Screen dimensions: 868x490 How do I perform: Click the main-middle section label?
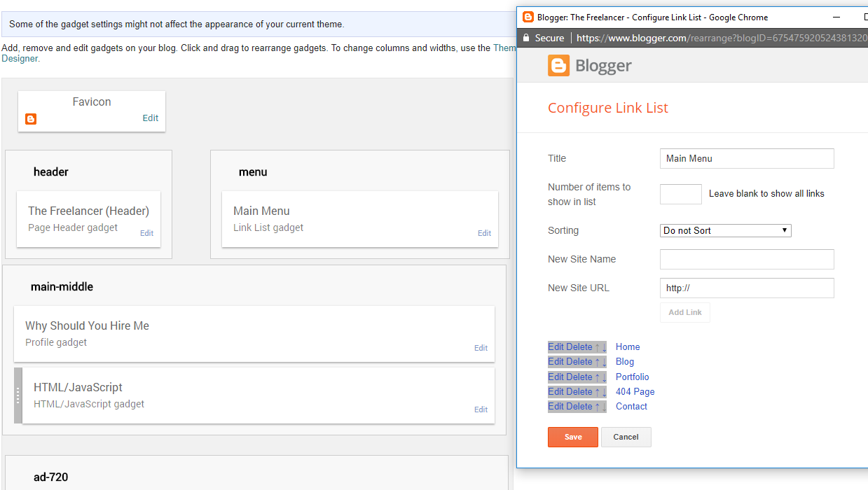click(x=62, y=287)
